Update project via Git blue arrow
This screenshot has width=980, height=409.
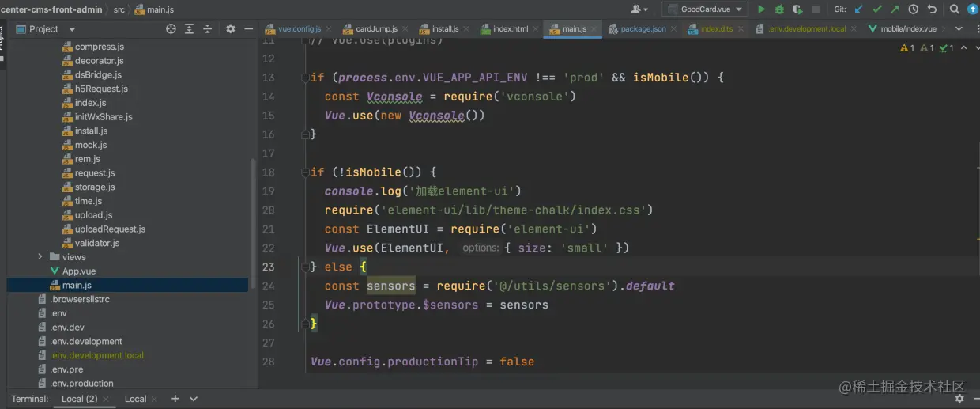[859, 9]
